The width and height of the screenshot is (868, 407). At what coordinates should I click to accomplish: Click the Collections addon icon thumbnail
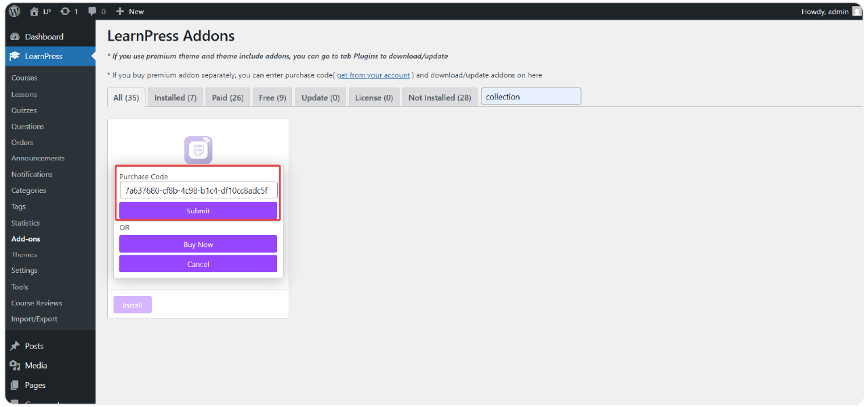[199, 150]
